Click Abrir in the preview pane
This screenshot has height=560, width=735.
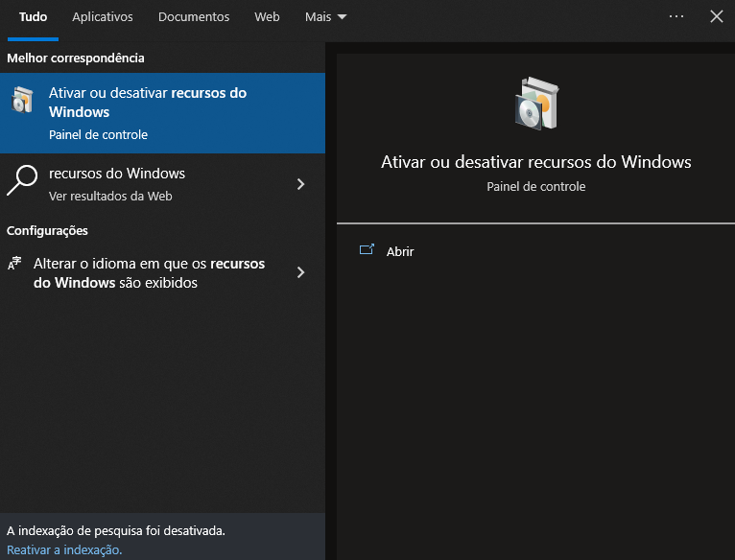coord(400,251)
